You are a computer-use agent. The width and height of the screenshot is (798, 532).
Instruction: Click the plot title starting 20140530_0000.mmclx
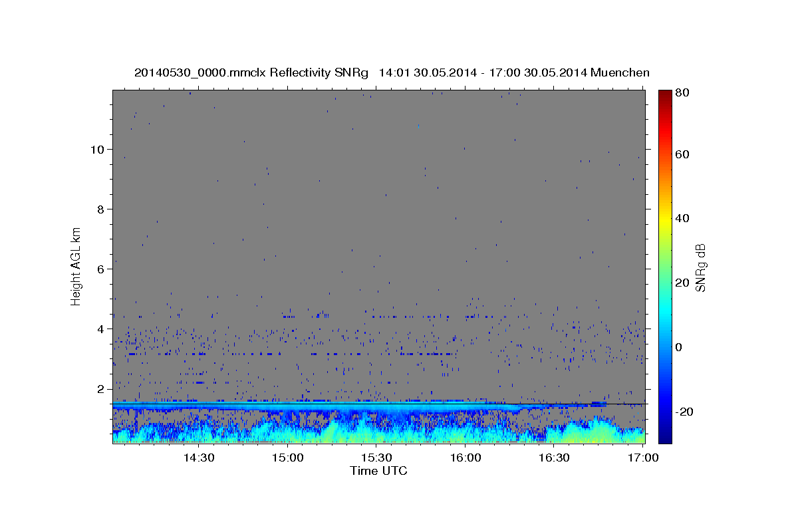(392, 72)
